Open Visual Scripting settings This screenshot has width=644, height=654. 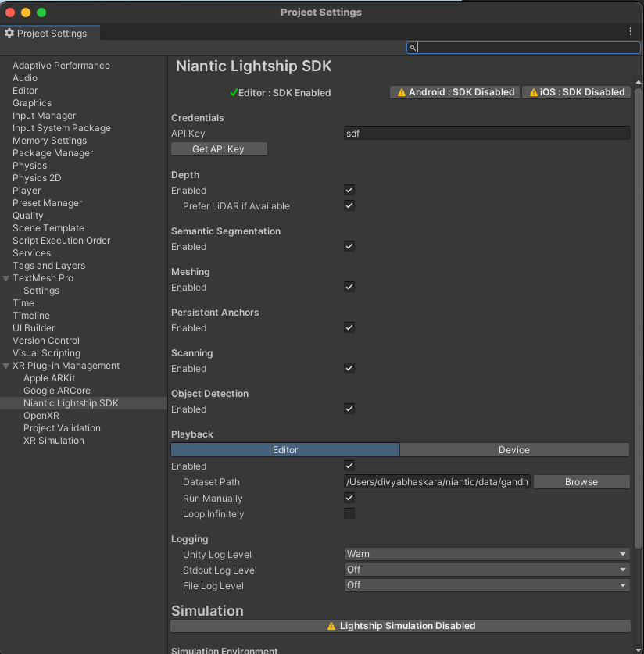point(46,353)
